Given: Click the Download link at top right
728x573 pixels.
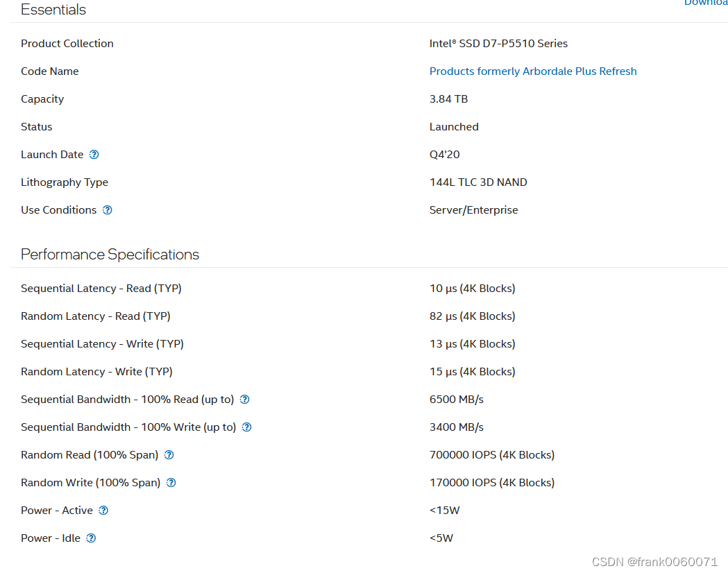Looking at the screenshot, I should [706, 3].
